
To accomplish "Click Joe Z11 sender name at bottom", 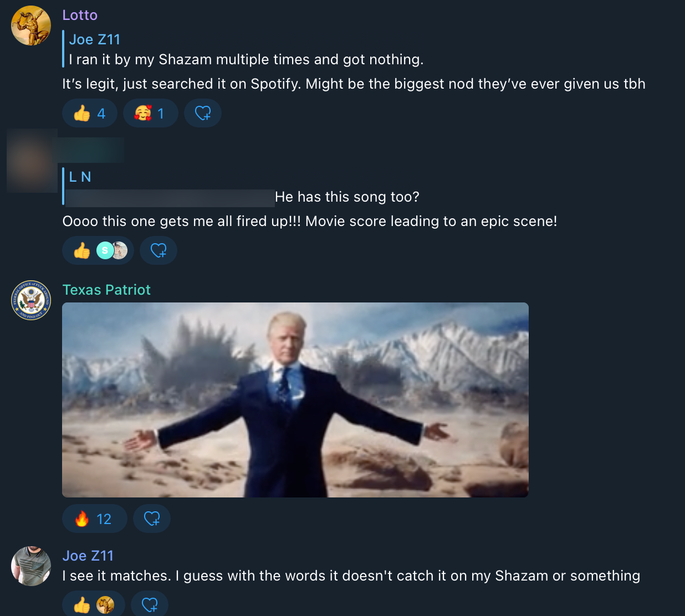I will [x=88, y=556].
